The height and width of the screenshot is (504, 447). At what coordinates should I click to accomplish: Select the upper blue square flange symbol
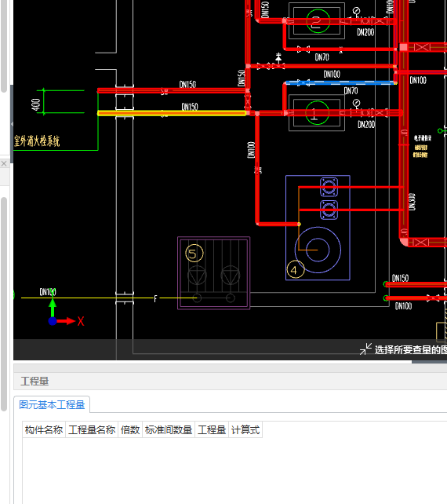pos(329,187)
